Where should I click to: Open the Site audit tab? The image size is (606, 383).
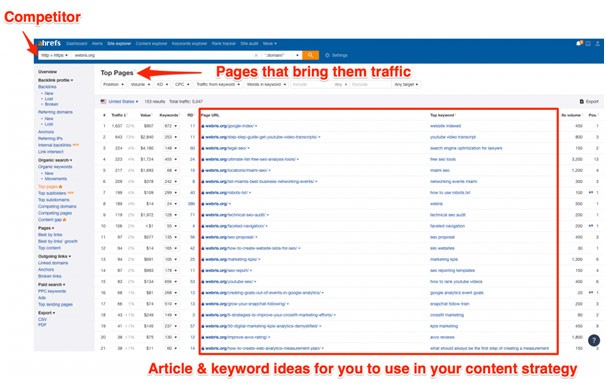[249, 43]
